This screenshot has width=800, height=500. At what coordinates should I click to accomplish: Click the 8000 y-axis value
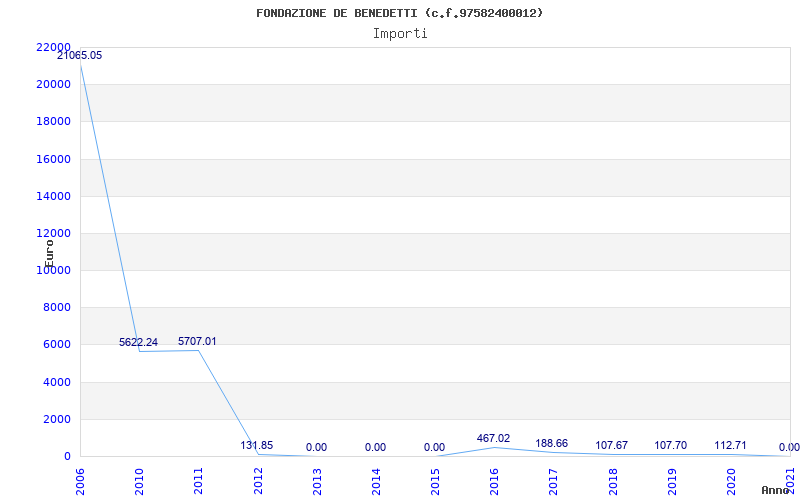click(56, 308)
